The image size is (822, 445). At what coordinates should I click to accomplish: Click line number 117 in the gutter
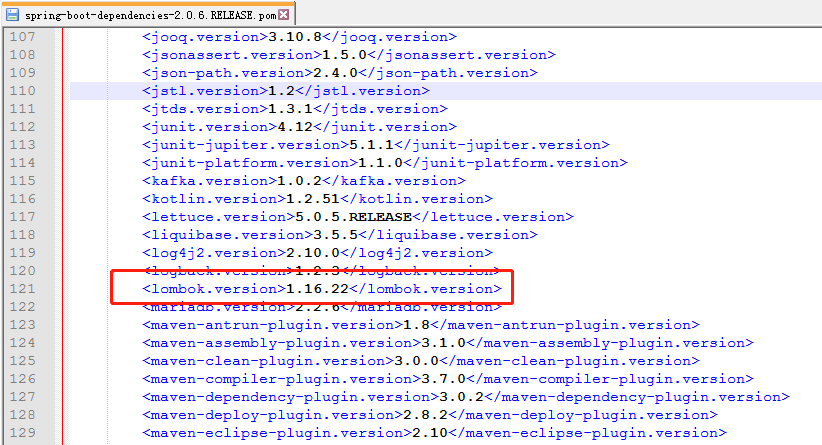23,217
